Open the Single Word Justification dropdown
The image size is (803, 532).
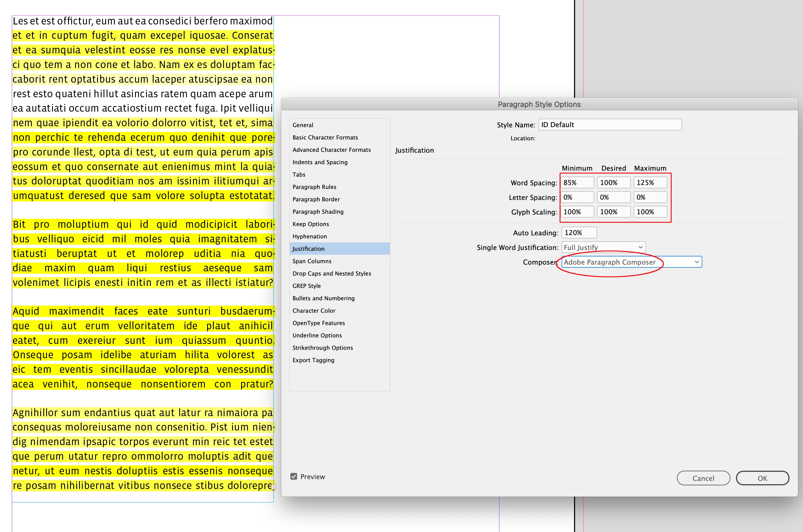[x=603, y=247]
